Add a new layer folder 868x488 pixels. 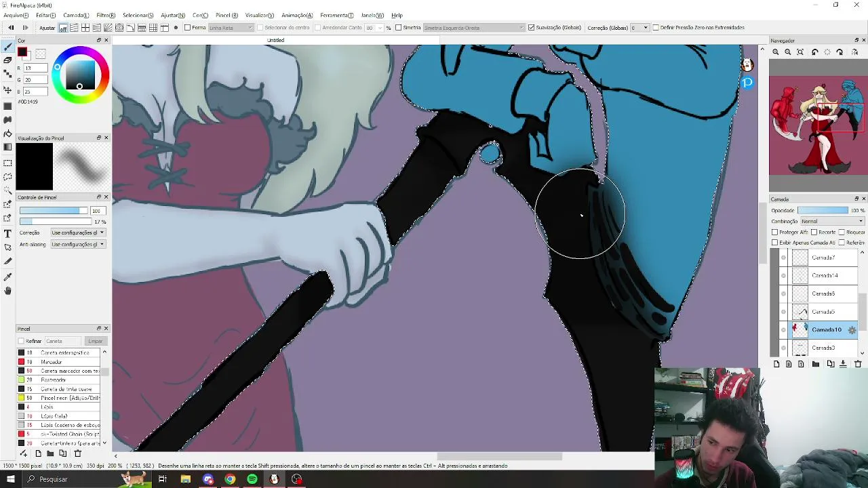[816, 364]
